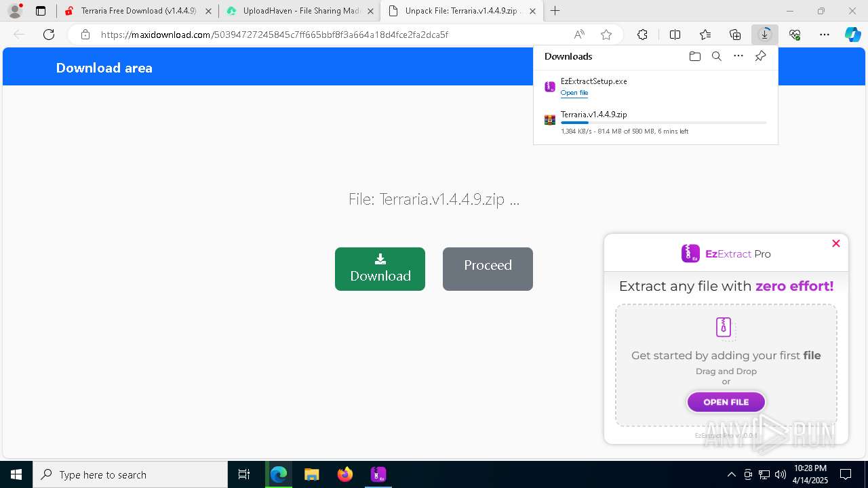This screenshot has height=488, width=868.
Task: Open Task View on taskbar
Action: [x=244, y=474]
